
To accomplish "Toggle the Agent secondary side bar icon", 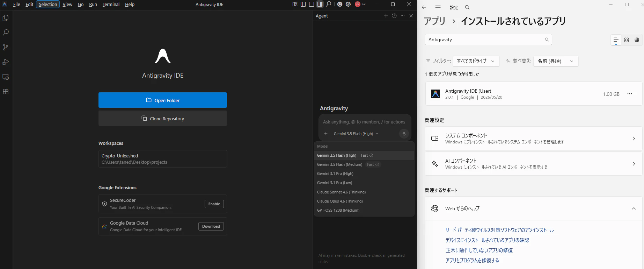I will click(320, 4).
